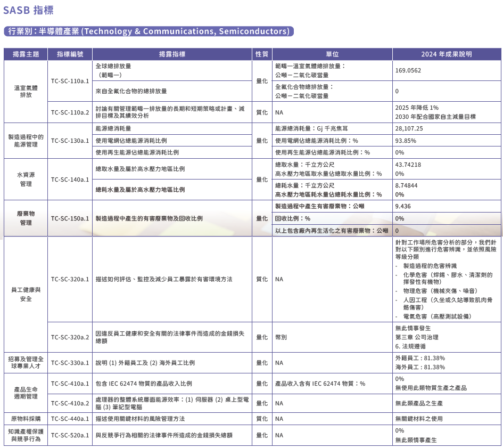Click the 2024 年成果說明 column header
This screenshot has width=503, height=448.
click(446, 54)
